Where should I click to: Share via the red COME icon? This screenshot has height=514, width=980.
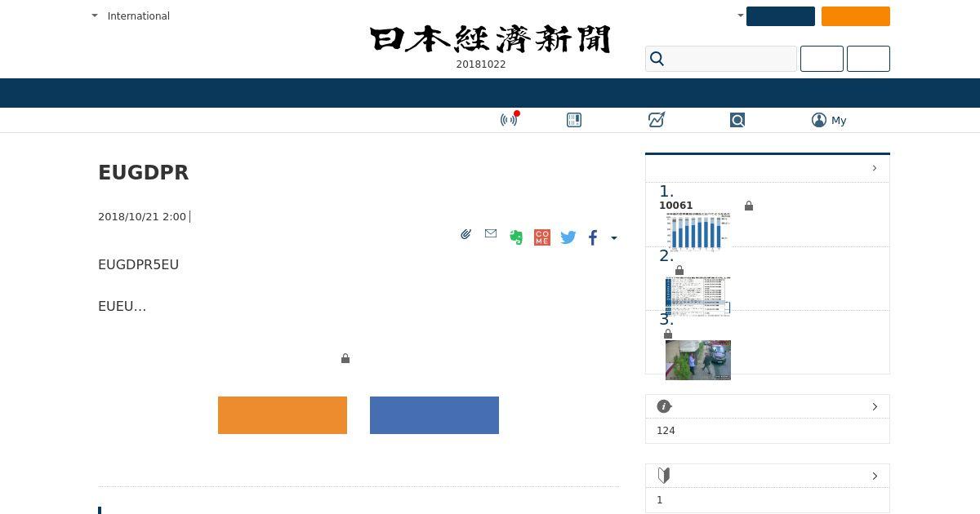(x=542, y=237)
